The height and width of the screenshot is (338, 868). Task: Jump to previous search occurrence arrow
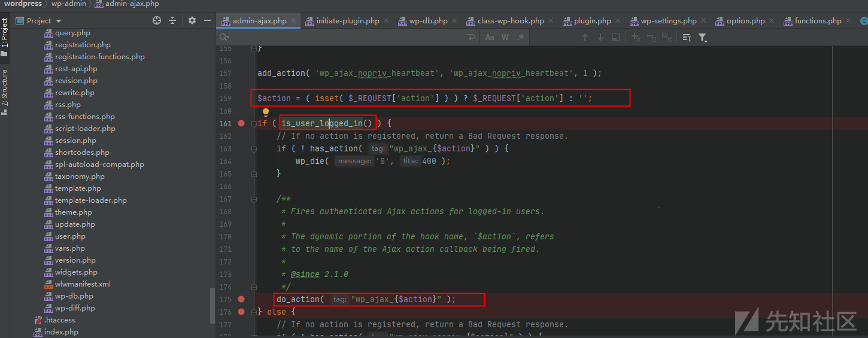point(585,37)
